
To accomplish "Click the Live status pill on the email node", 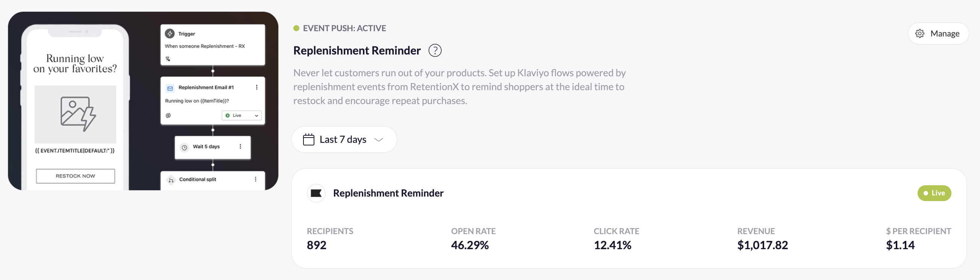I will point(237,115).
